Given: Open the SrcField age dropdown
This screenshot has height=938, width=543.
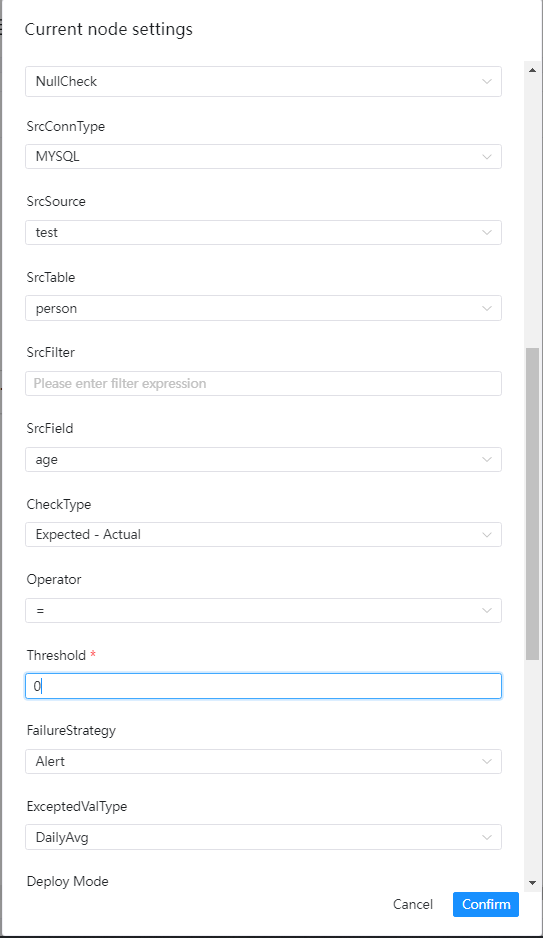Looking at the screenshot, I should [x=263, y=459].
